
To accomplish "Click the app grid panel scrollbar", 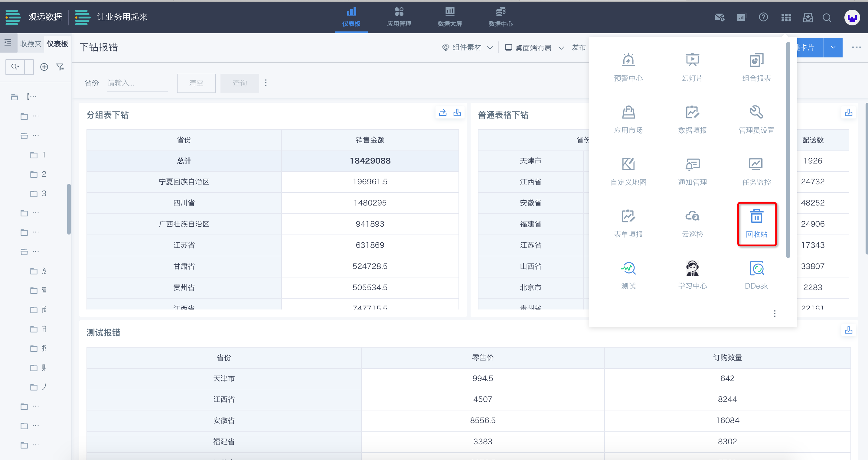I will 788,150.
